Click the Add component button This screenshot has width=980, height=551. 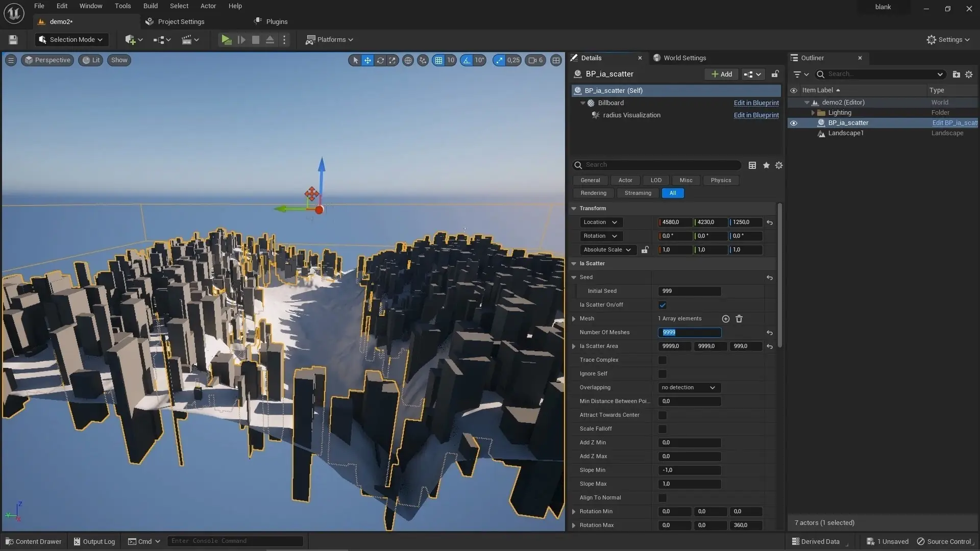click(x=721, y=74)
